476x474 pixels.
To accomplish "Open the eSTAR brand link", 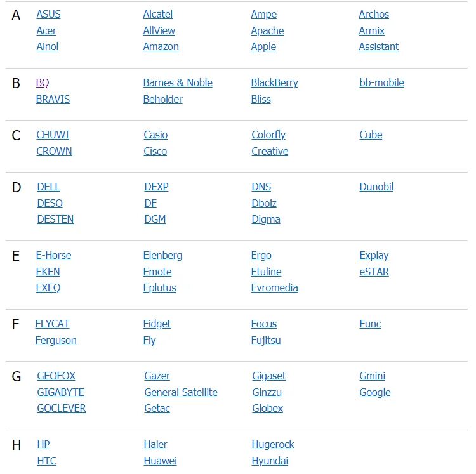I will point(374,272).
